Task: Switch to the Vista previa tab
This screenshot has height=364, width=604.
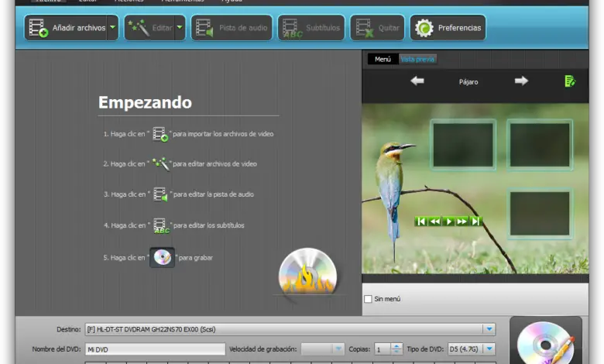Action: click(x=417, y=60)
